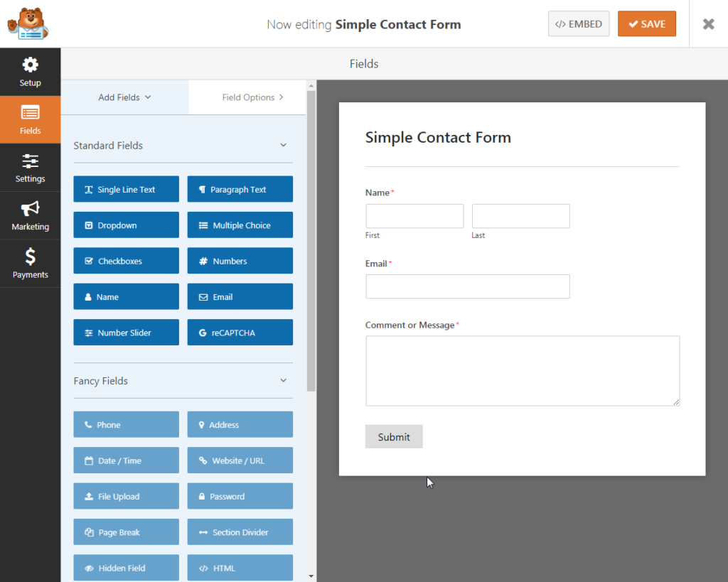Click the scrollbar down arrow
This screenshot has height=582, width=728.
coord(311,576)
